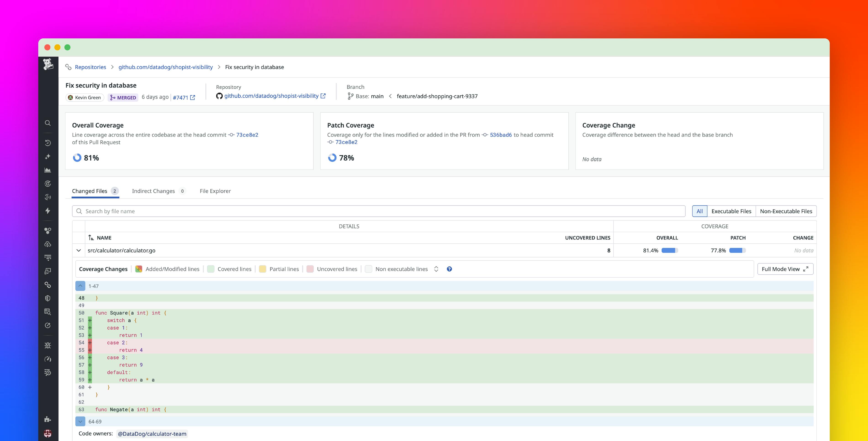
Task: Open the Search magnifier icon in the sidebar
Action: (48, 123)
